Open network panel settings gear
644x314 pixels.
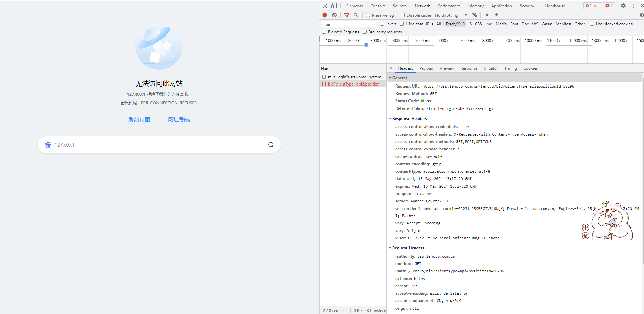tap(642, 15)
